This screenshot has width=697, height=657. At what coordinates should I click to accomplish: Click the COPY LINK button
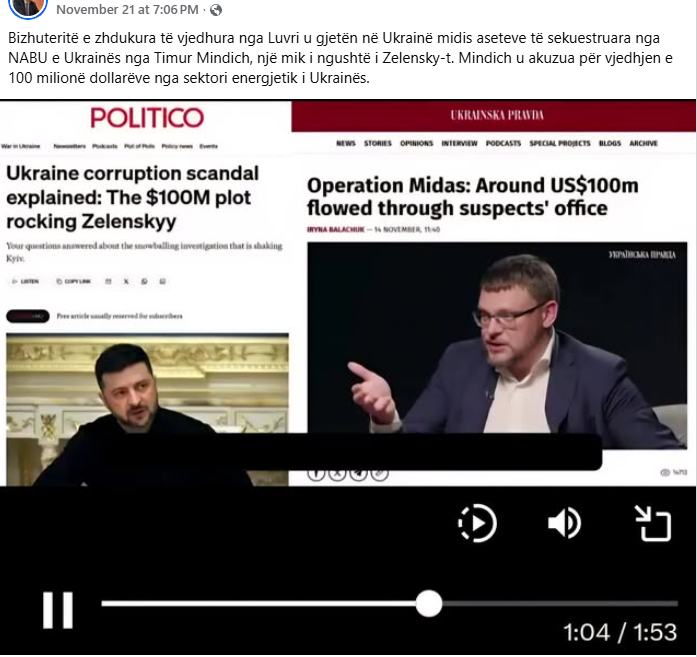(74, 281)
